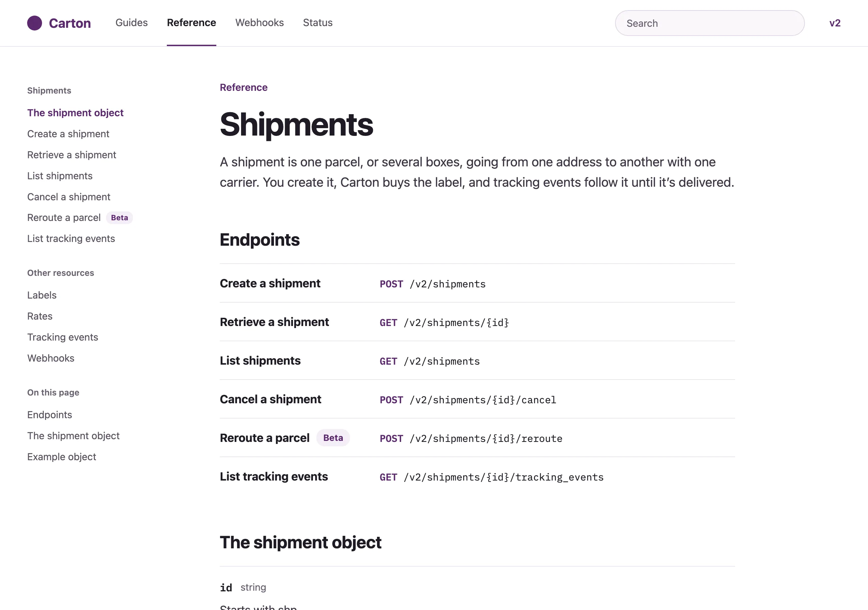Select 'List shipments' in the sidebar
The height and width of the screenshot is (610, 868).
[x=60, y=176]
